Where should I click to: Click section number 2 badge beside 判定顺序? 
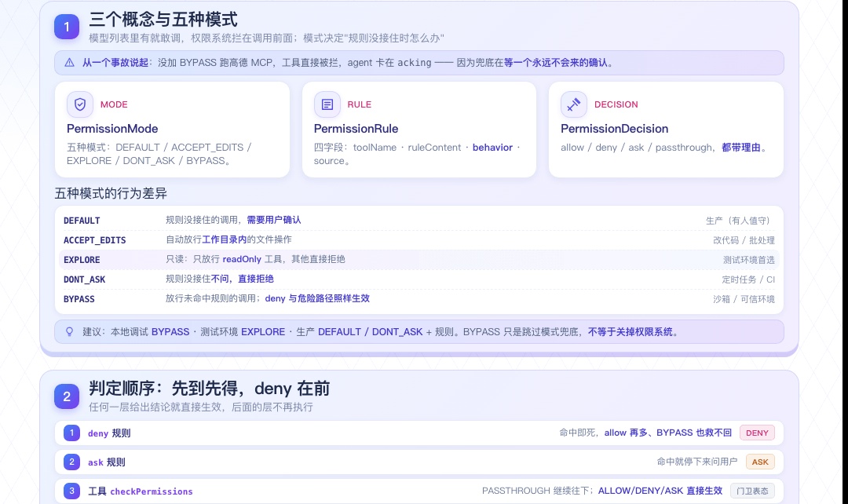click(x=67, y=396)
